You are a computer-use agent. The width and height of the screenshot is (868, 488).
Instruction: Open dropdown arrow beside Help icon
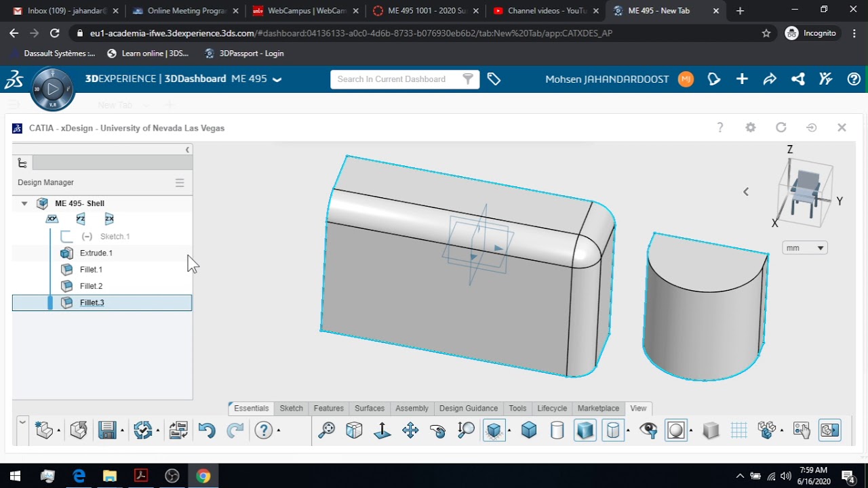click(278, 430)
